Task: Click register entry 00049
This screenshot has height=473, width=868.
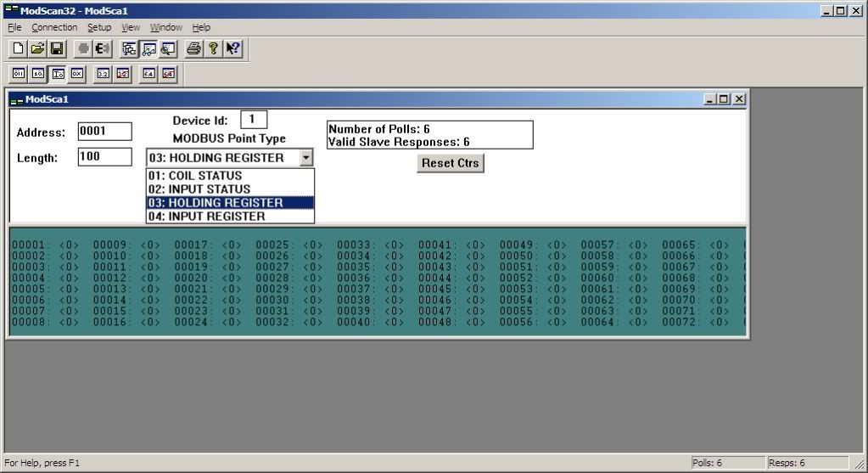Action: click(533, 245)
